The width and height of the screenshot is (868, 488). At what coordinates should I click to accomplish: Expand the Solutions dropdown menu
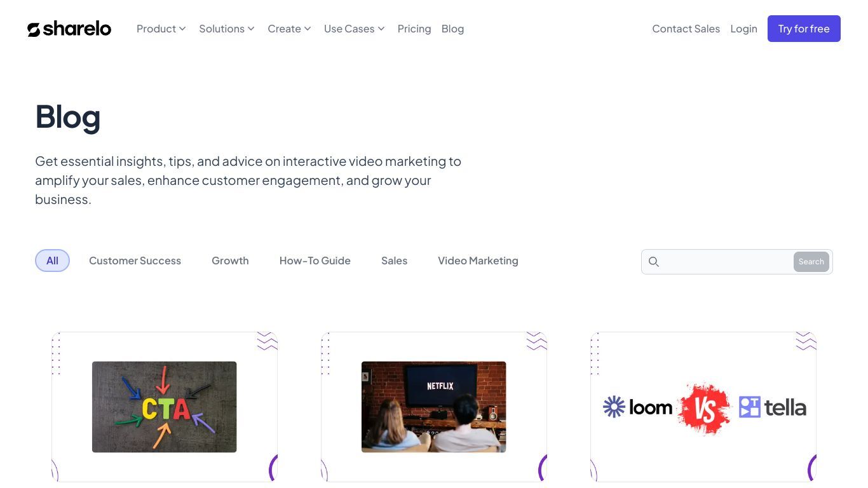[x=227, y=29]
